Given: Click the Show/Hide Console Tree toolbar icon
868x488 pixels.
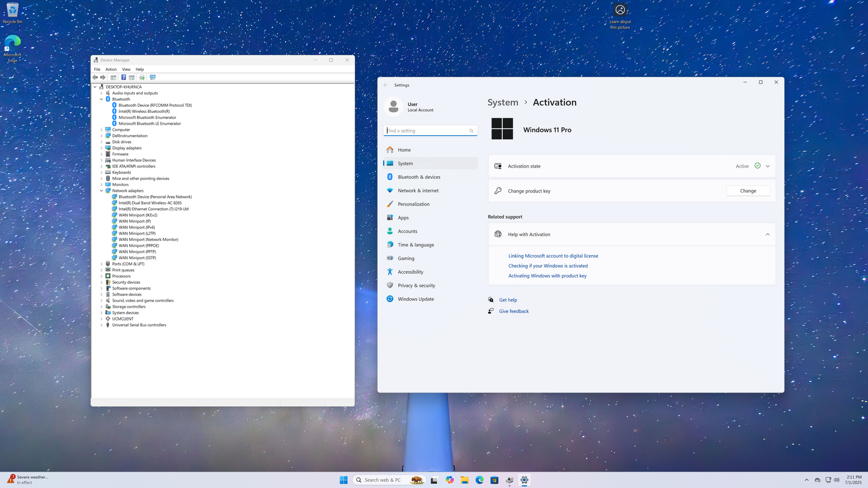Looking at the screenshot, I should tap(113, 78).
